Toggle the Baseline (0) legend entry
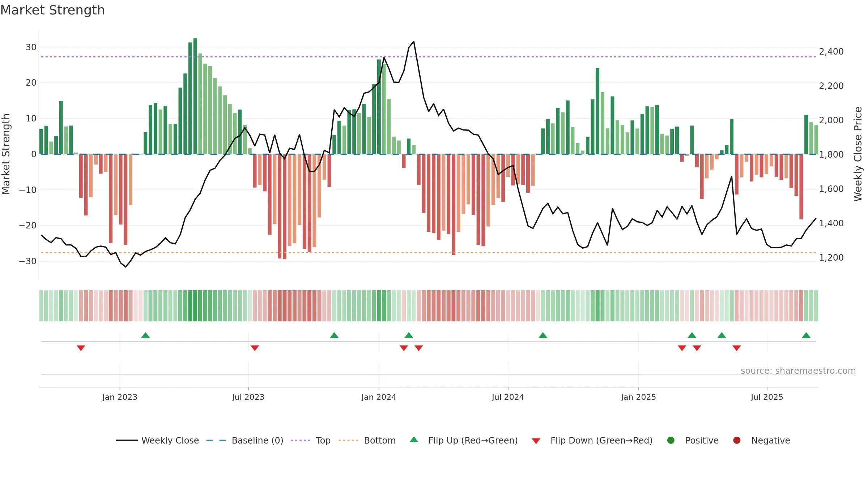The width and height of the screenshot is (868, 488). (244, 440)
